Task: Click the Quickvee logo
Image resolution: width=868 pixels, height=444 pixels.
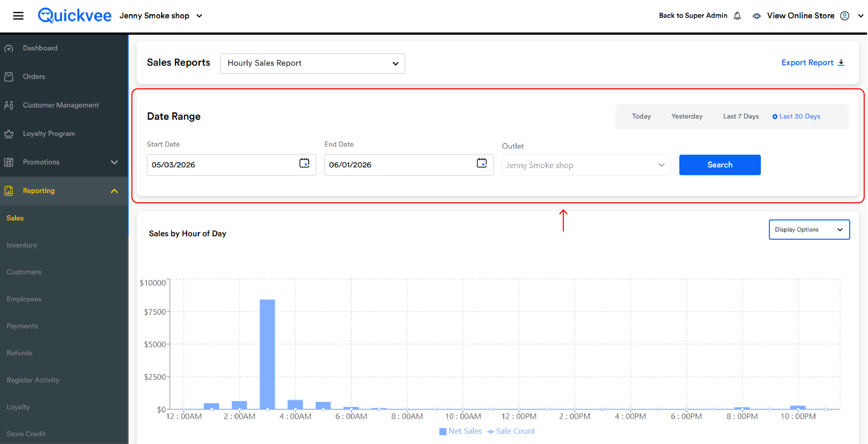Action: [74, 16]
